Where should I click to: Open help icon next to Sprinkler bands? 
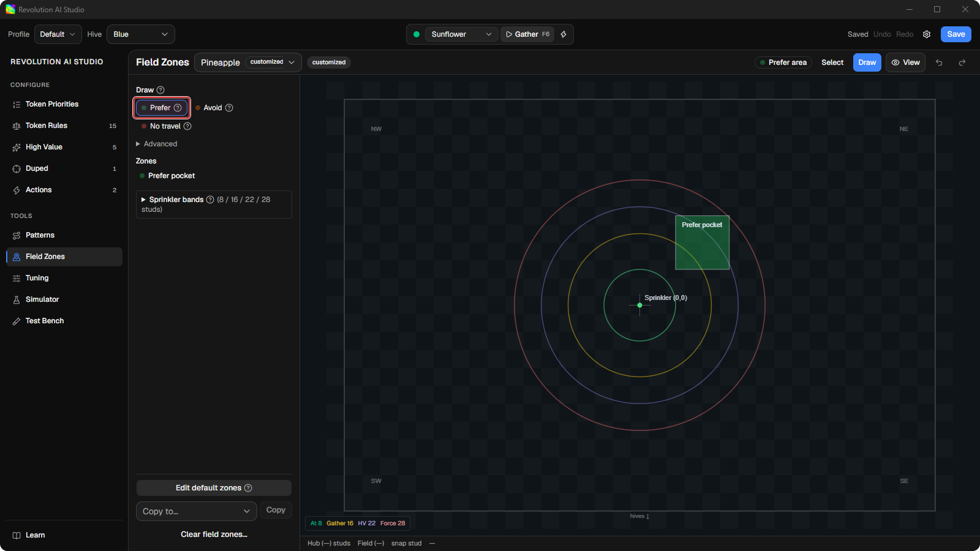point(210,200)
